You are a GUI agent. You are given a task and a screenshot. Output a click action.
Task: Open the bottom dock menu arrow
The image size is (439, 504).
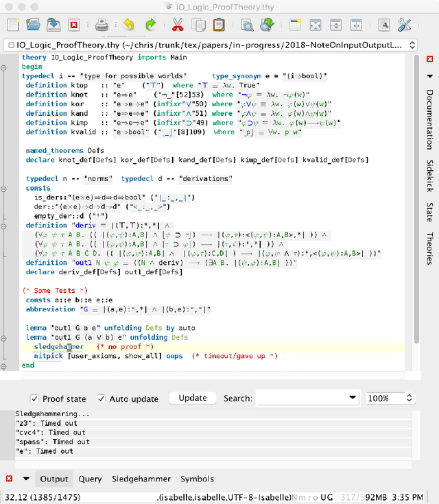[x=26, y=479]
